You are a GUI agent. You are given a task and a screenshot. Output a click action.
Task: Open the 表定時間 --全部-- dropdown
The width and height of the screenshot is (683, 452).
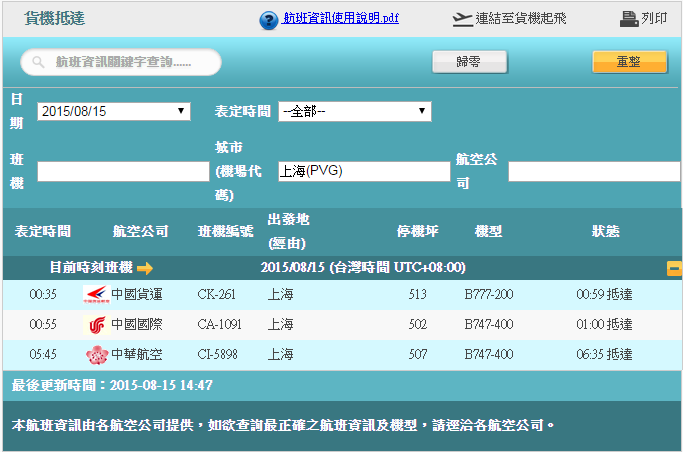pyautogui.click(x=355, y=111)
